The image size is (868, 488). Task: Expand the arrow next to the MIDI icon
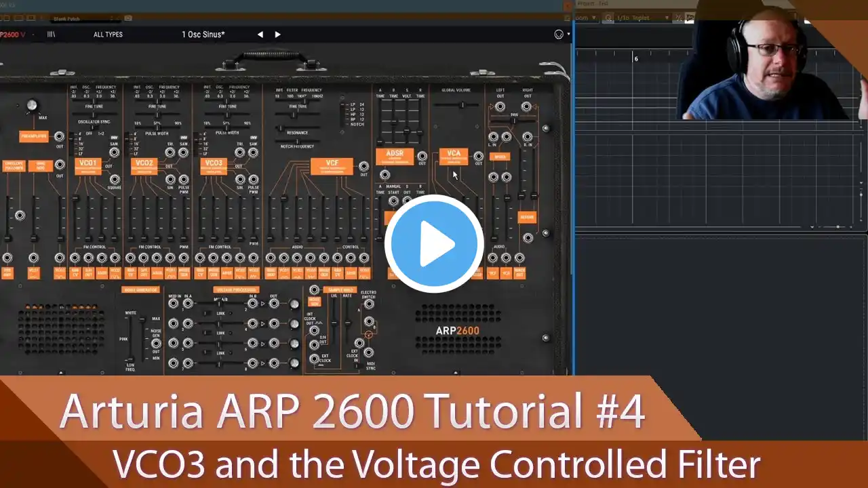tap(568, 35)
